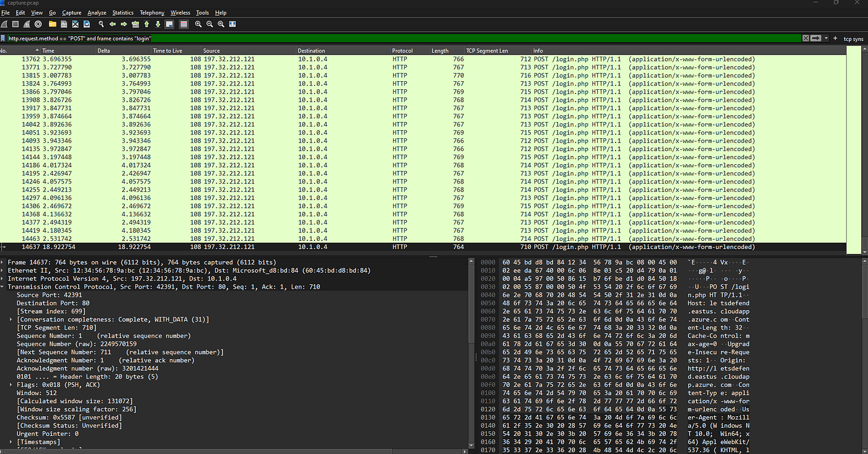Go to the first packet

[146, 24]
